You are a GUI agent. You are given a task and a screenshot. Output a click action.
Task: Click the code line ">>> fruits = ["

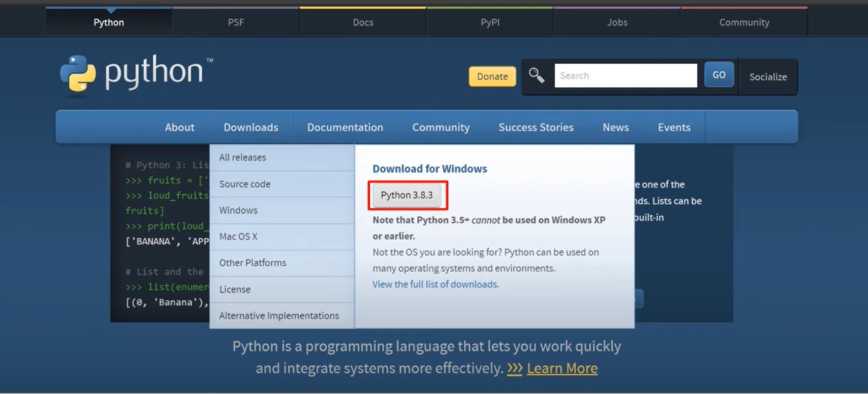click(x=167, y=180)
